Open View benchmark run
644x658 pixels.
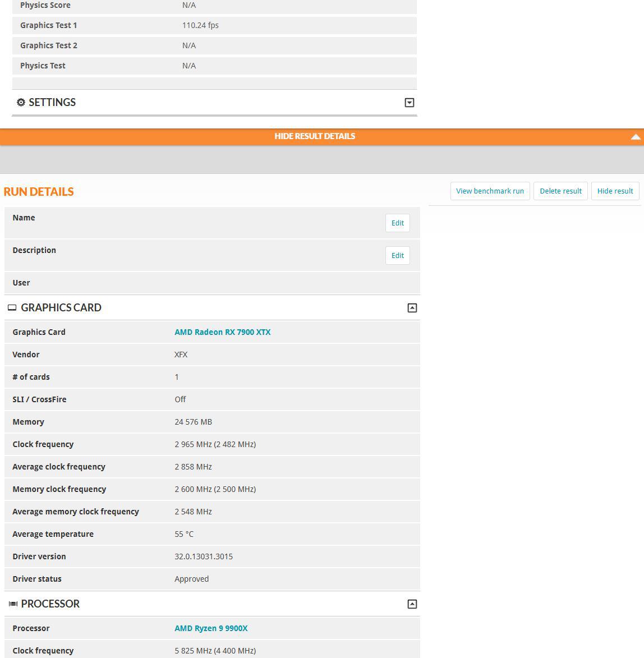point(490,191)
